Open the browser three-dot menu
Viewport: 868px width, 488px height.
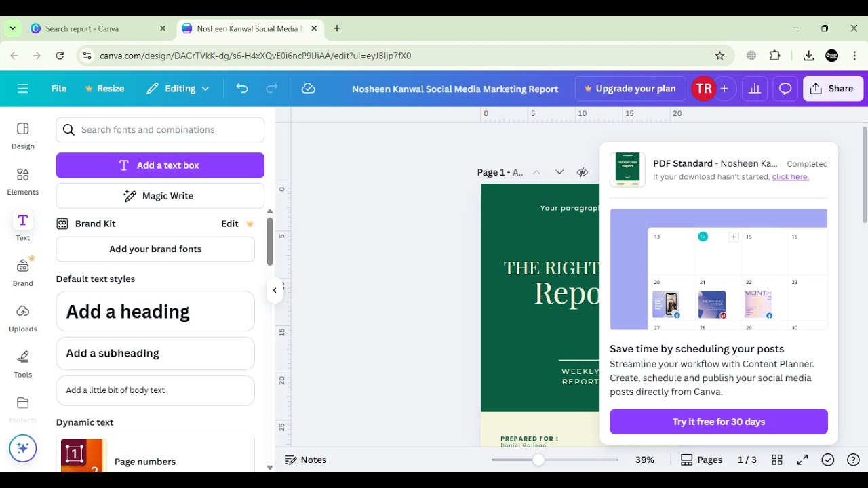(x=854, y=56)
